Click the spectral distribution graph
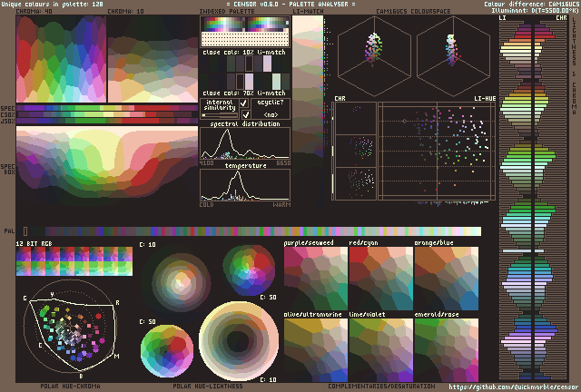This screenshot has width=581, height=392. (x=243, y=144)
